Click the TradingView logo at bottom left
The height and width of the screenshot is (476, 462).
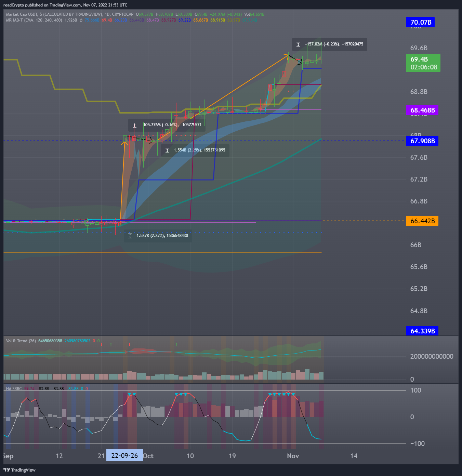19,470
